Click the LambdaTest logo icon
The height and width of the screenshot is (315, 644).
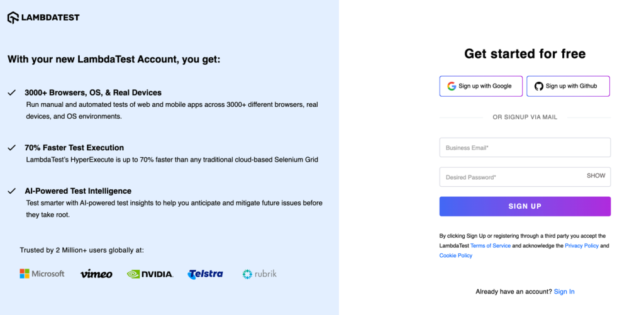pos(13,18)
